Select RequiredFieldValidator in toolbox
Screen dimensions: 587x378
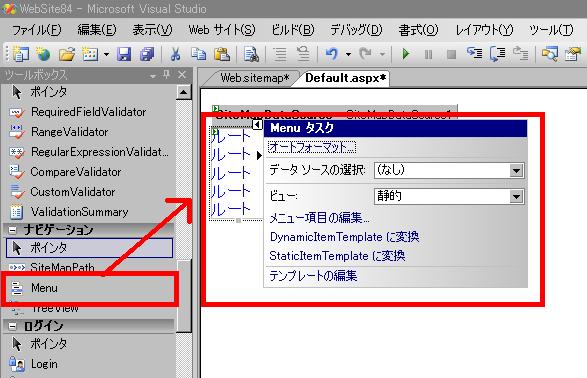pos(88,112)
